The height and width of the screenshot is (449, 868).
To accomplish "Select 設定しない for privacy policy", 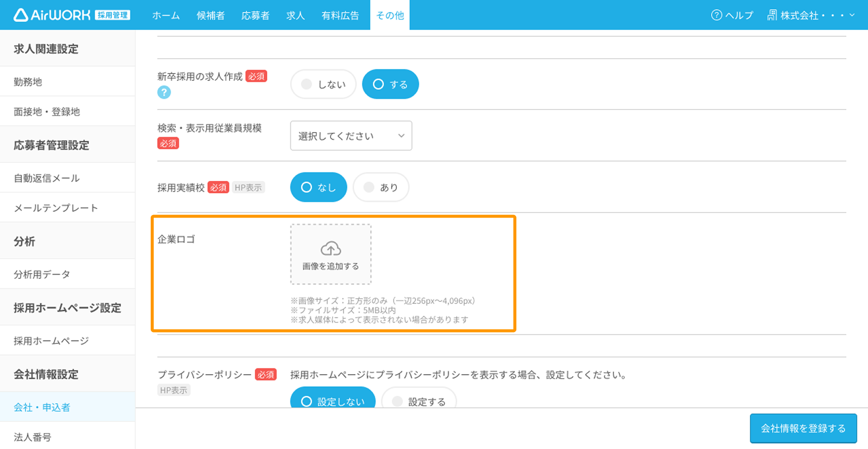I will (x=333, y=398).
